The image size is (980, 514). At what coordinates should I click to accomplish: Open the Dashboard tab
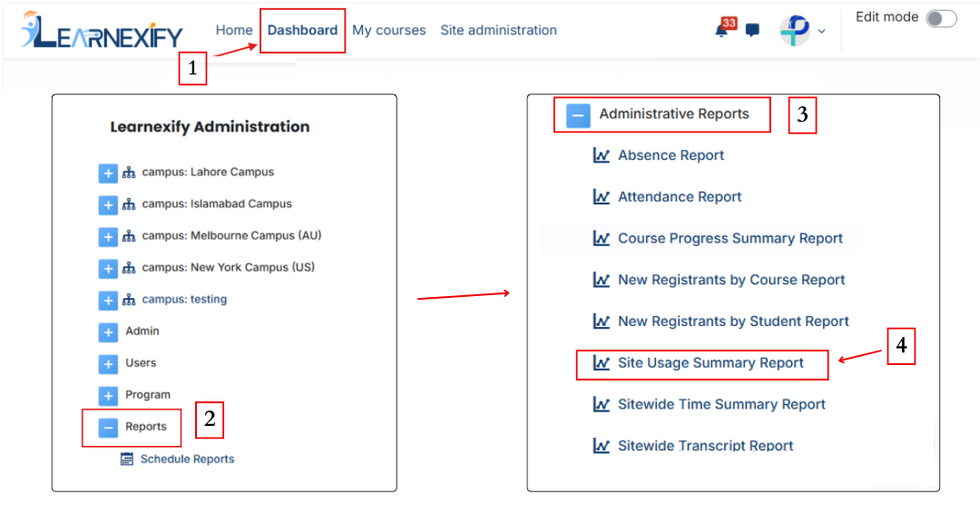coord(302,30)
